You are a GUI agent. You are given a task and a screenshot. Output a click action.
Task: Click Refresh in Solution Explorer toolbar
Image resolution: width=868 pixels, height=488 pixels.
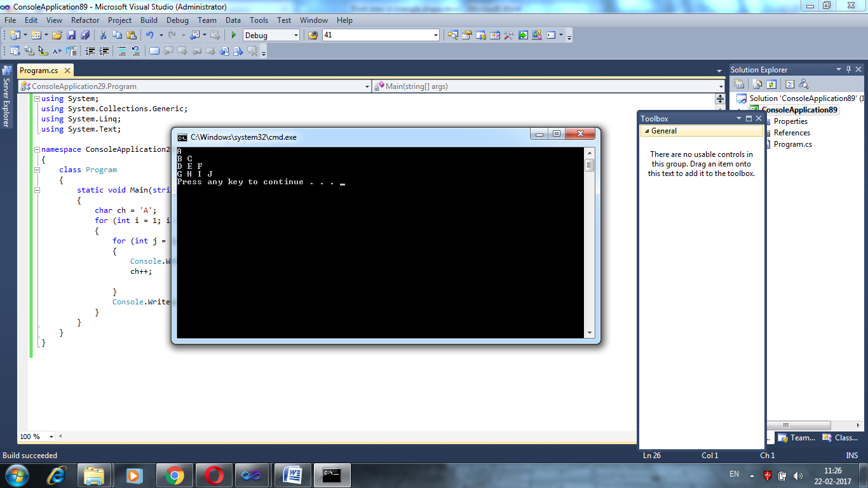(x=771, y=85)
